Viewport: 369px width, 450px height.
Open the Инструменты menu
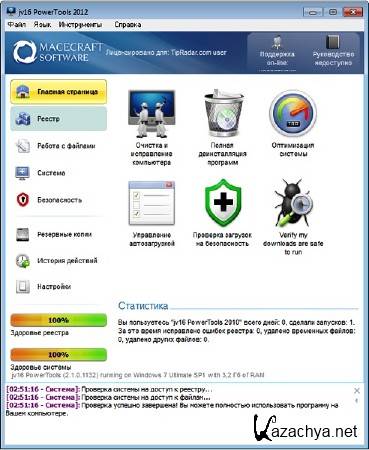[x=80, y=24]
